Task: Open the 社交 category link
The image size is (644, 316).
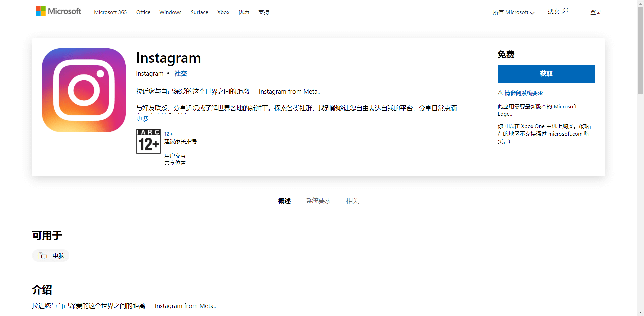Action: point(181,74)
